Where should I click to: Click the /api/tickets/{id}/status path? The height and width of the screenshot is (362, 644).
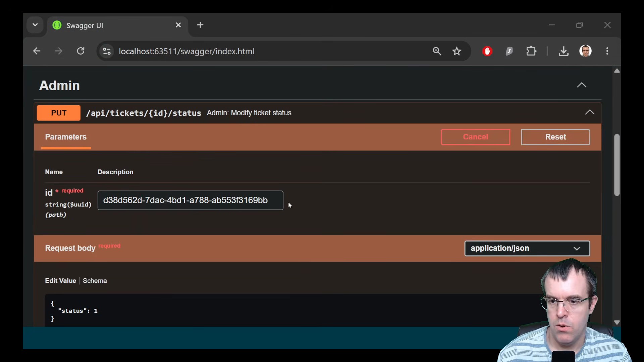tap(144, 113)
